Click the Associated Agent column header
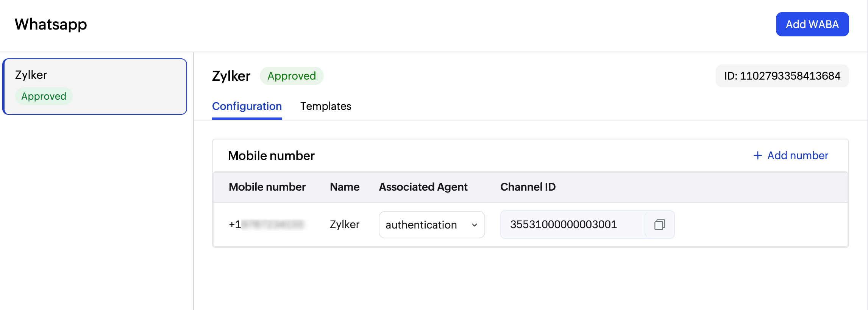This screenshot has width=868, height=310. pyautogui.click(x=423, y=187)
